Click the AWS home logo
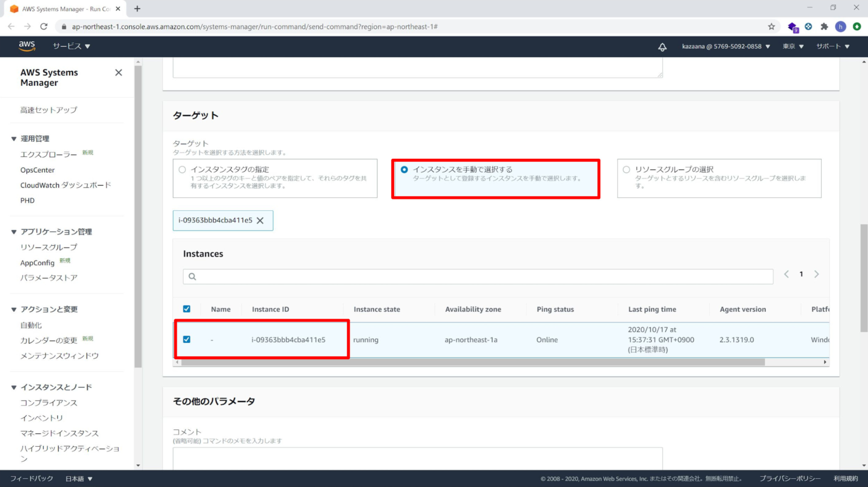868x487 pixels. [27, 46]
